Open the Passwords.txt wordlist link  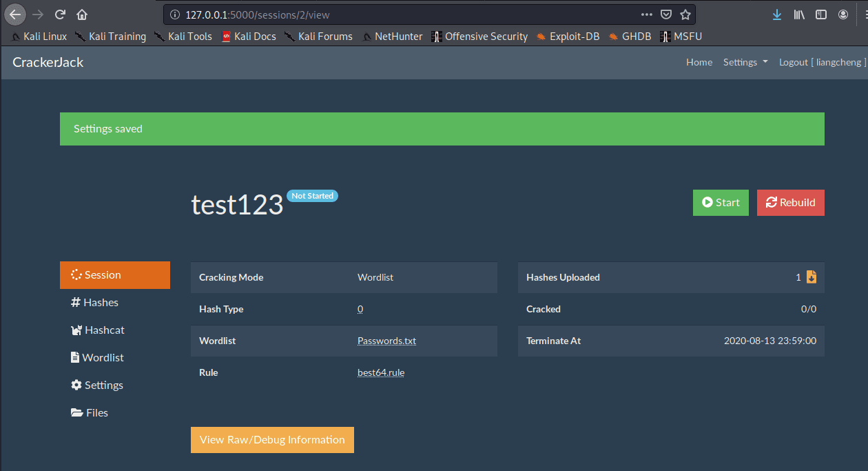[386, 341]
